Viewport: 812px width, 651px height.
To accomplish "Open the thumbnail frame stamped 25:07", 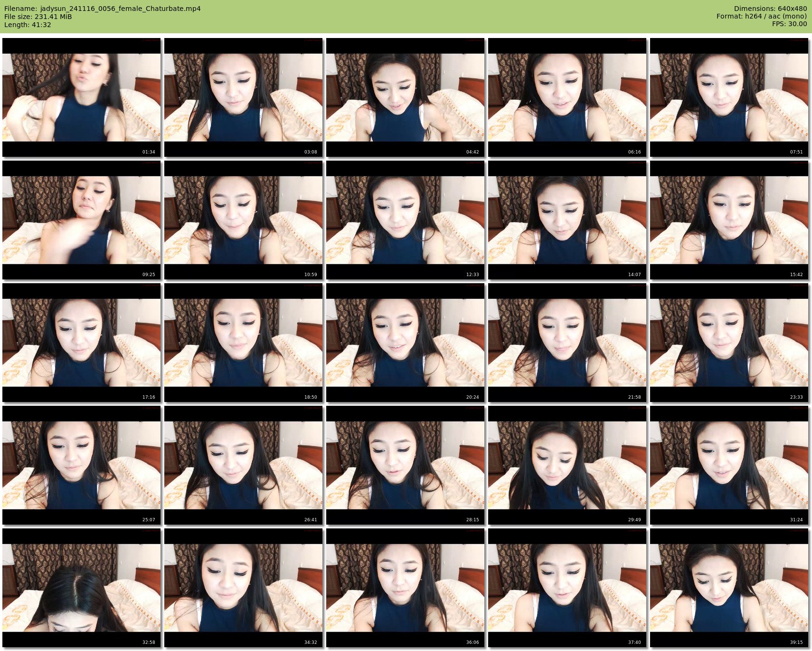I will tap(82, 465).
